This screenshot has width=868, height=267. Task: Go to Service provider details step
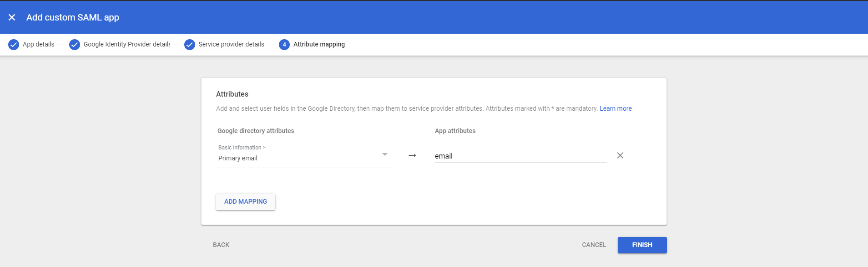coord(231,44)
